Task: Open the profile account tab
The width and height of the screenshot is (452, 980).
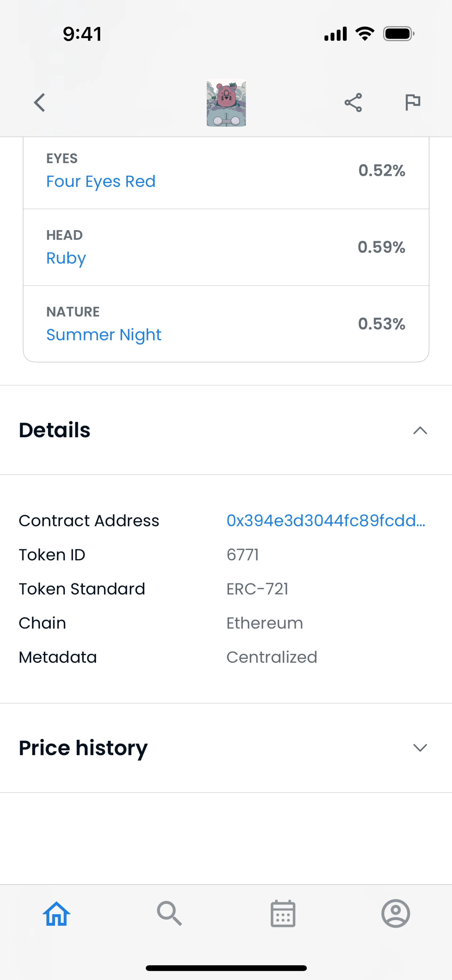Action: (x=396, y=913)
